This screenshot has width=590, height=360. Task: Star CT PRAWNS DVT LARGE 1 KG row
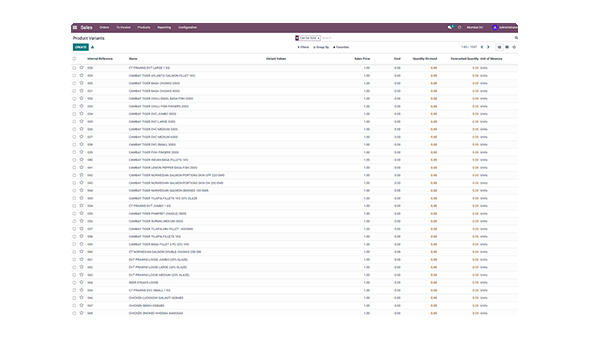click(x=81, y=68)
